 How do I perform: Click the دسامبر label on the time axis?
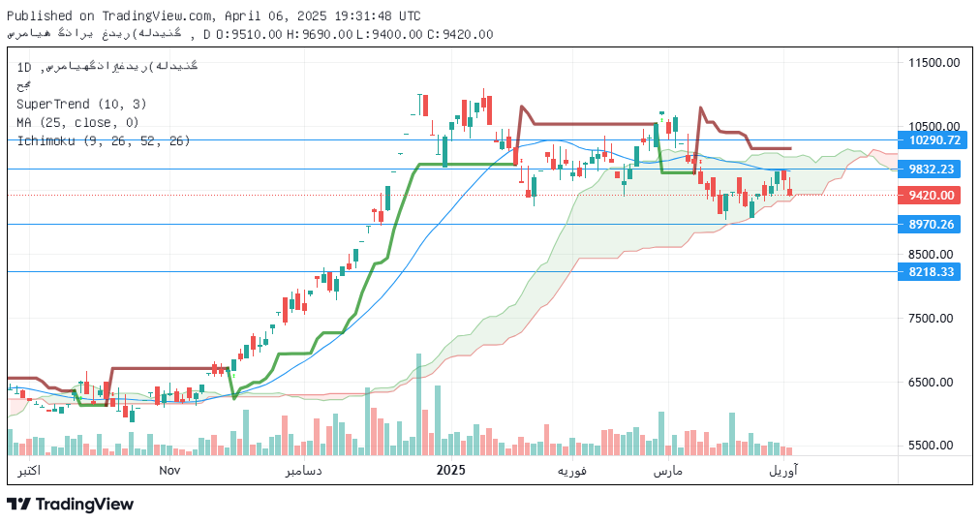303,471
